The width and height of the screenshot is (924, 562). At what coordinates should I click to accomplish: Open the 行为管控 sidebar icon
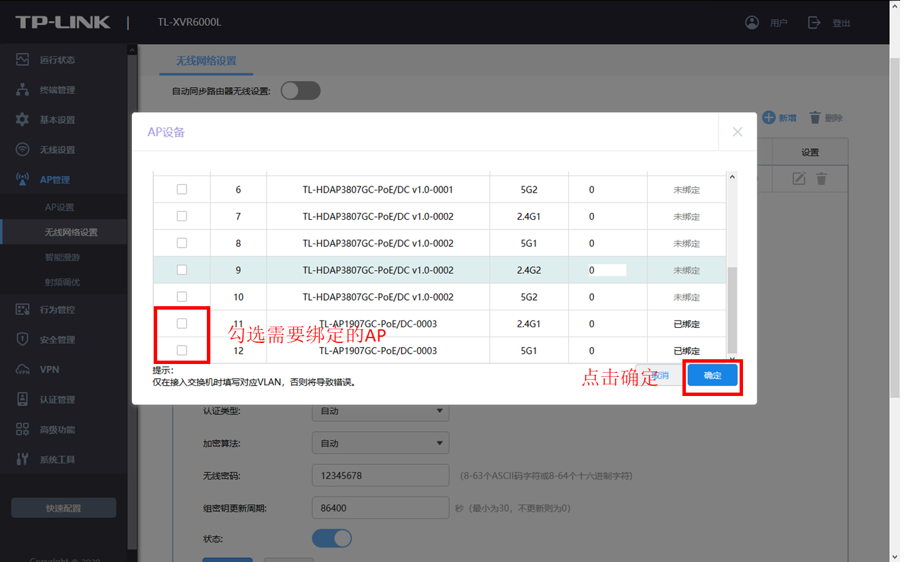(22, 310)
